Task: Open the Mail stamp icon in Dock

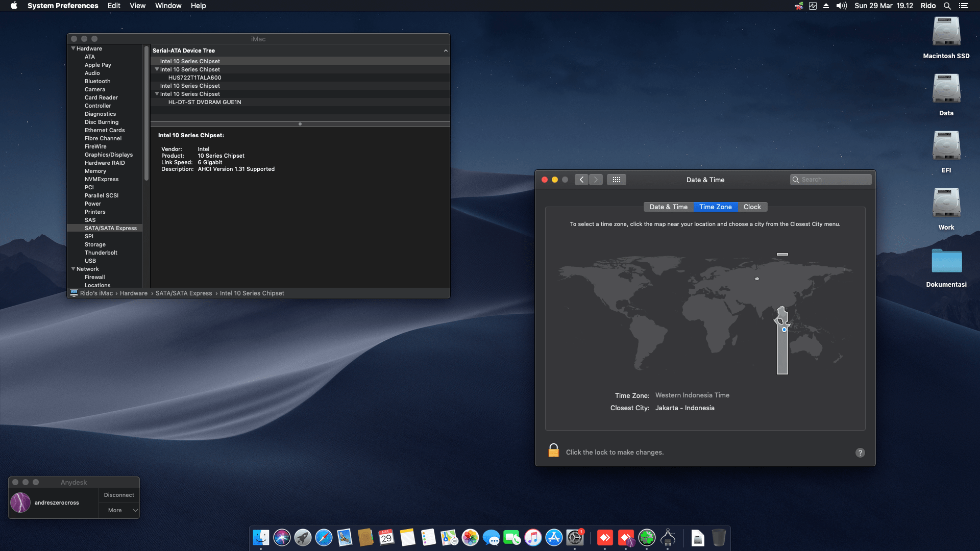Action: coord(345,537)
